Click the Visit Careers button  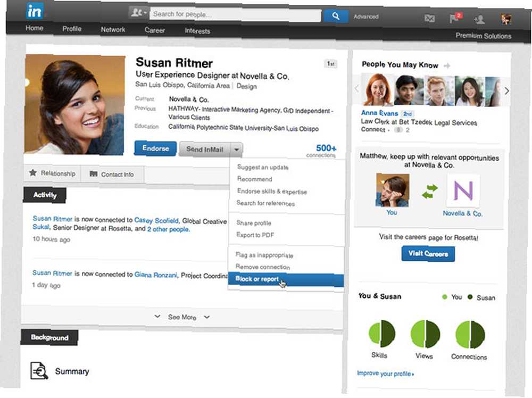click(x=428, y=253)
